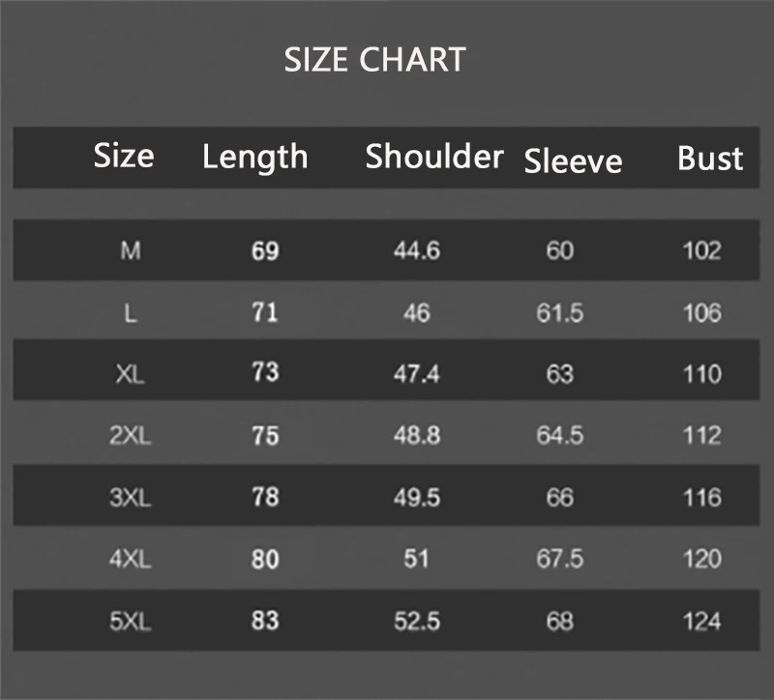Click length value 69 in M row
The image size is (774, 700).
tap(265, 250)
